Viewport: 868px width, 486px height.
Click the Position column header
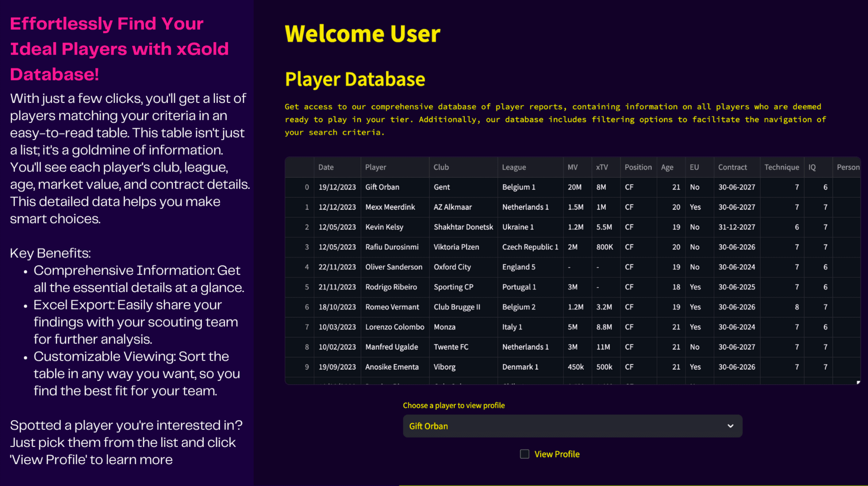tap(638, 167)
